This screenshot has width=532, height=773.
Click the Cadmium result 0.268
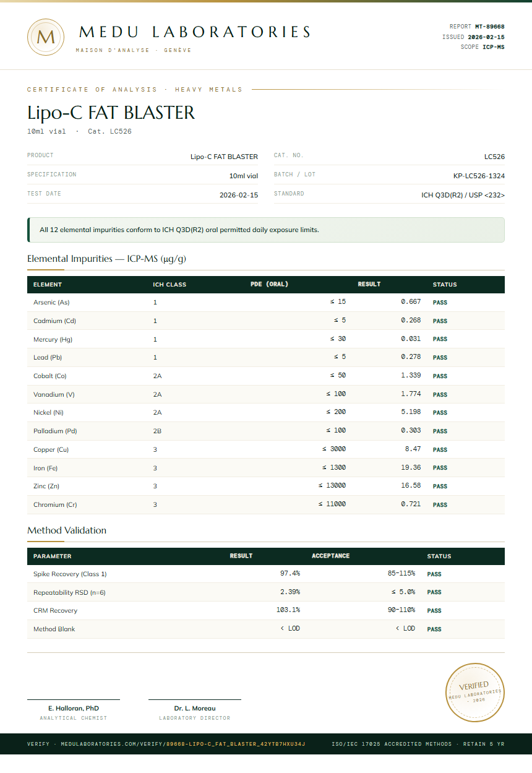click(411, 321)
